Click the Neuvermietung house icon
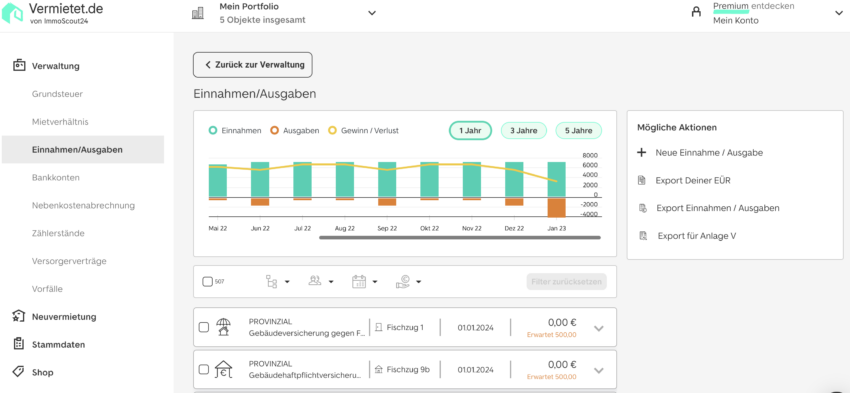 tap(18, 316)
